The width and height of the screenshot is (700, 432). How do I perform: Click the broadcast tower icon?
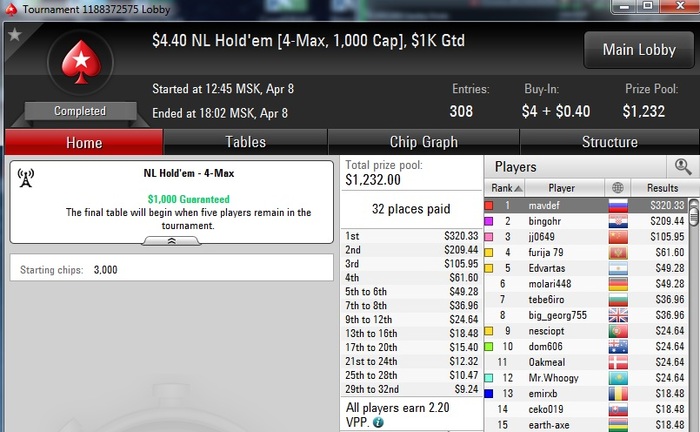[x=25, y=178]
